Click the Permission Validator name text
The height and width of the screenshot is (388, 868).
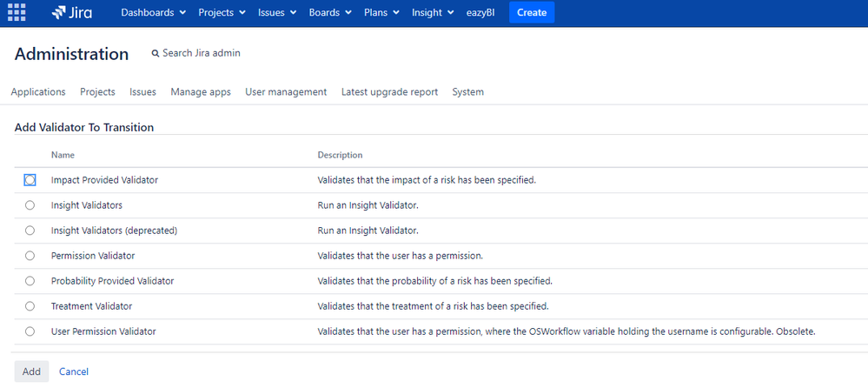[x=93, y=256]
